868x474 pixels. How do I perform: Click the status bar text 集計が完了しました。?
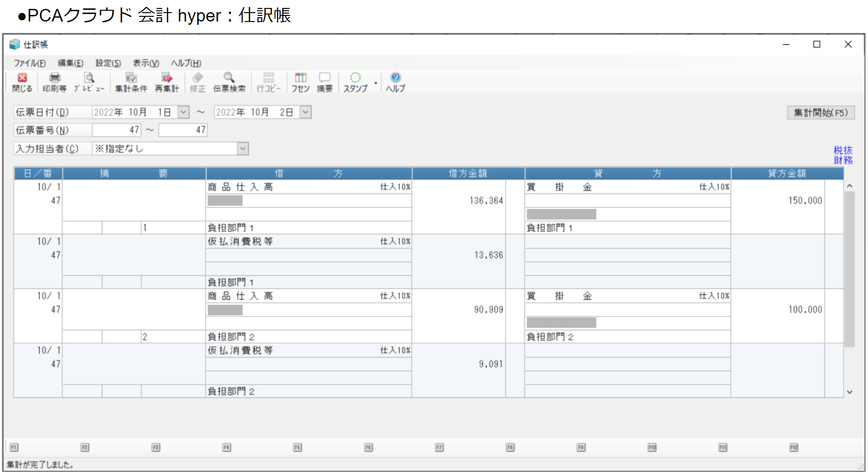(40, 465)
